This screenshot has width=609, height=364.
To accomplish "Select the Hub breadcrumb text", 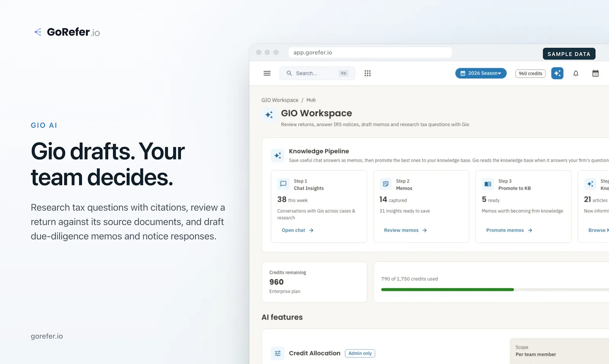I will 311,100.
